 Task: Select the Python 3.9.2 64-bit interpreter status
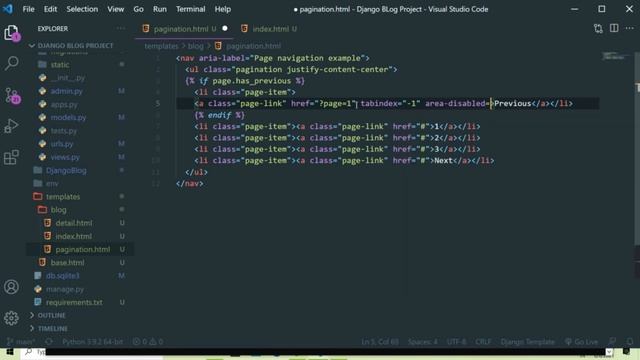point(92,342)
